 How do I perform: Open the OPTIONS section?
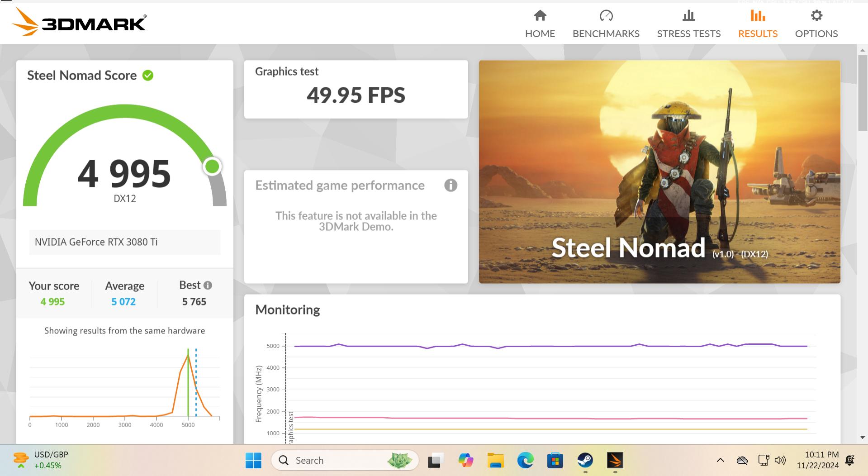coord(816,24)
